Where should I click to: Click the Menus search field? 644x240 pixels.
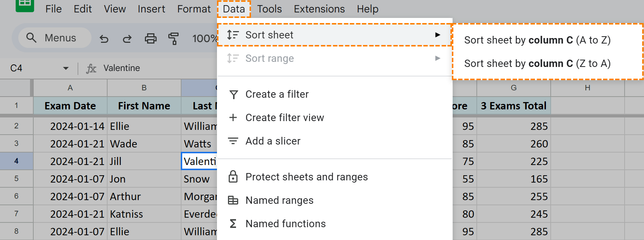point(55,38)
